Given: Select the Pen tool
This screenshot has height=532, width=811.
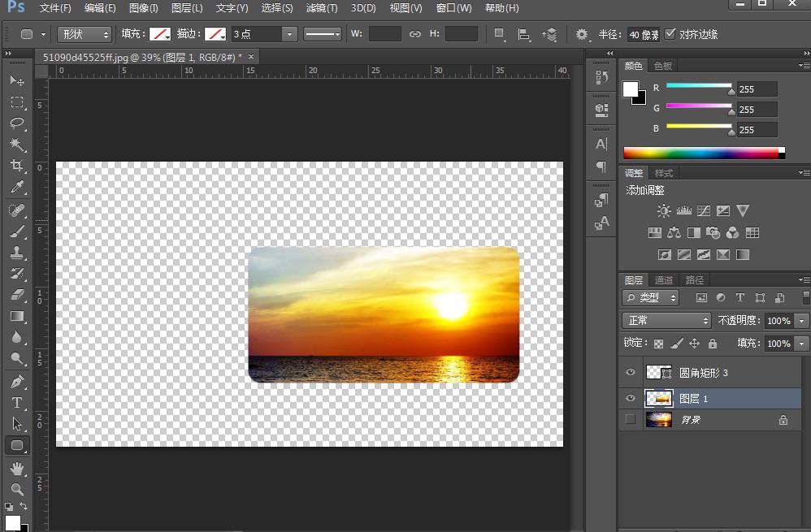Looking at the screenshot, I should [17, 382].
